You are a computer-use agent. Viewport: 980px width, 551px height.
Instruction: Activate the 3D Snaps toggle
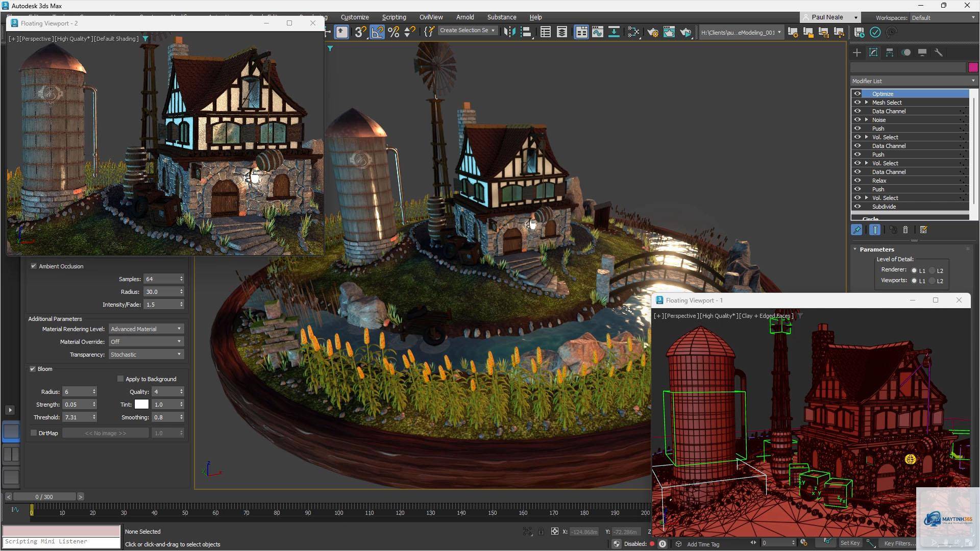click(x=360, y=32)
